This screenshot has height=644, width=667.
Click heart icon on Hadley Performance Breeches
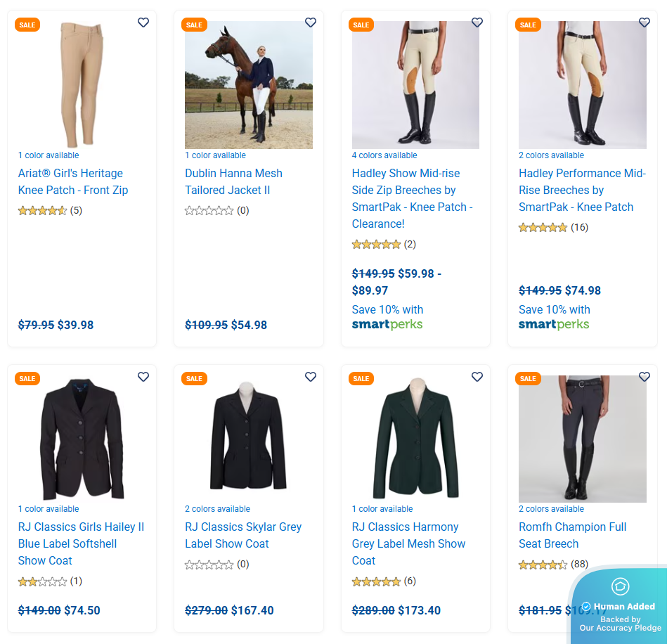[645, 22]
